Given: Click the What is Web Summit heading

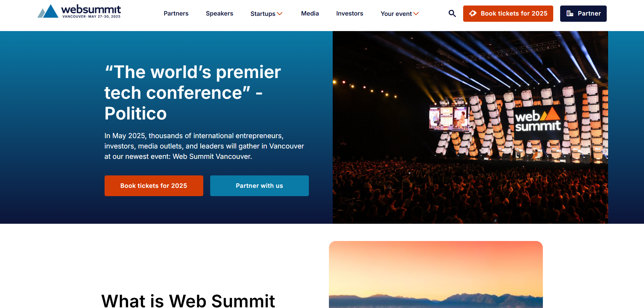Looking at the screenshot, I should (188, 300).
